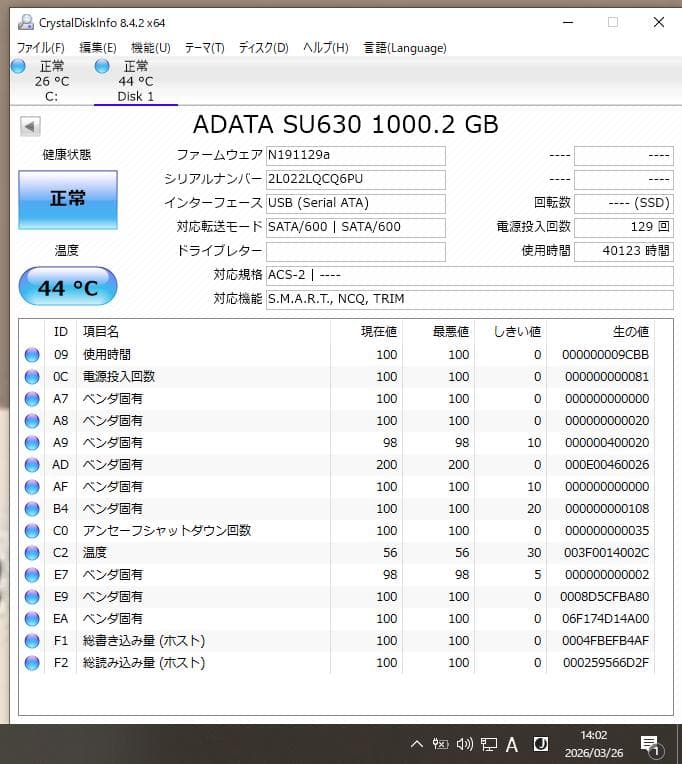Open the notification center icon
This screenshot has width=682, height=764.
(x=651, y=745)
